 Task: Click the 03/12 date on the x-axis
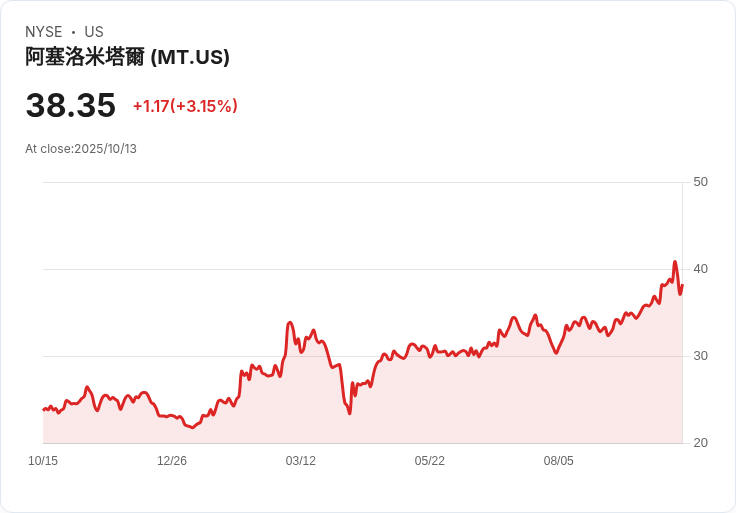coord(301,461)
